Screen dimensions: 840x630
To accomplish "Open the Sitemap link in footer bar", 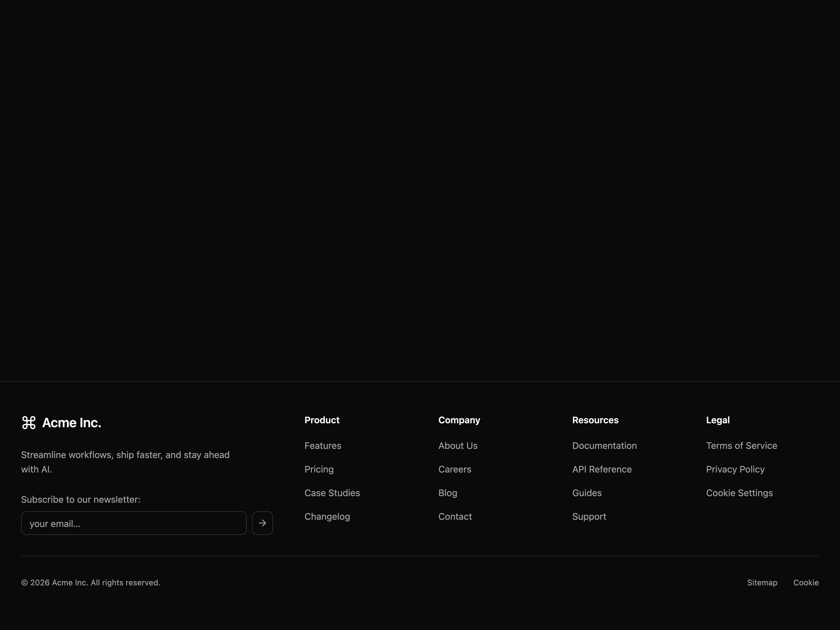I will click(762, 583).
